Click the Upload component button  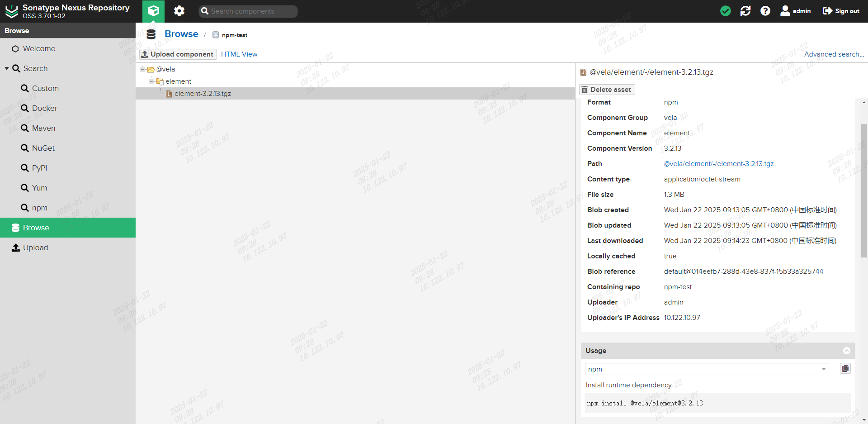(x=178, y=54)
